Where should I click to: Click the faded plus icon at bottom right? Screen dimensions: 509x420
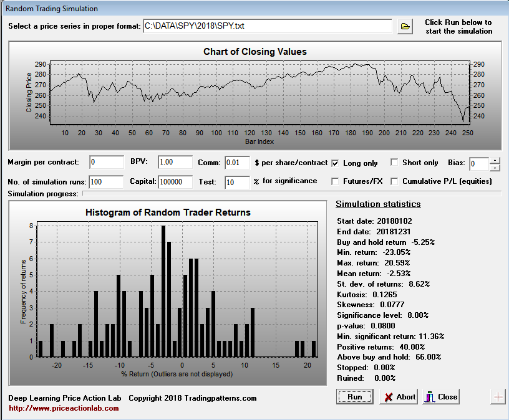498,397
